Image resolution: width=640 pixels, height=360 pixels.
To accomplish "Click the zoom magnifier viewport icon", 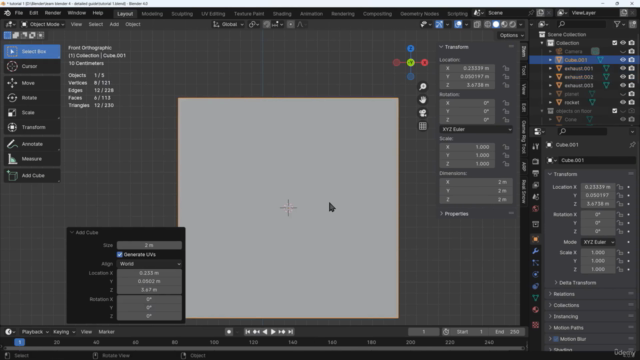I will pos(423,87).
